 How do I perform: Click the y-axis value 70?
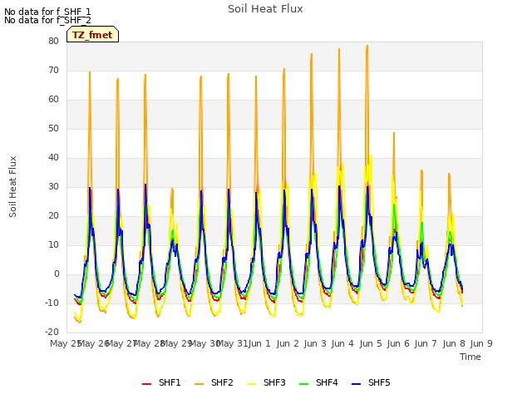click(x=53, y=70)
